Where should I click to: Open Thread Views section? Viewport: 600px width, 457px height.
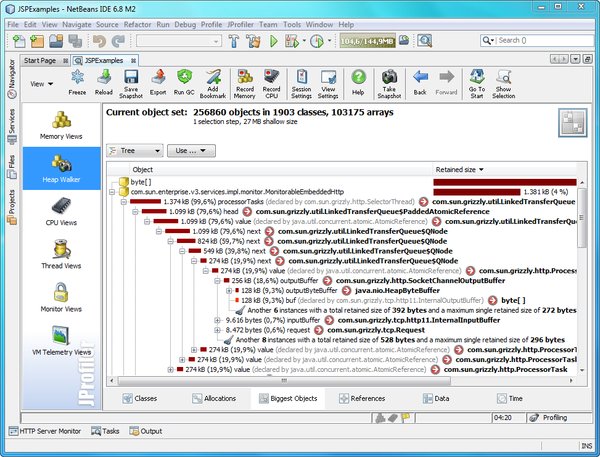coord(61,255)
